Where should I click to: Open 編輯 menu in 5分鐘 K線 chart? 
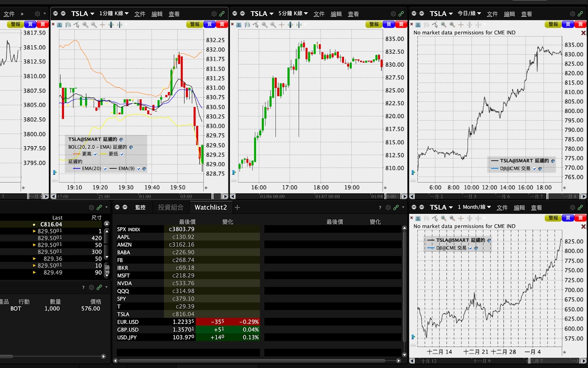point(336,14)
